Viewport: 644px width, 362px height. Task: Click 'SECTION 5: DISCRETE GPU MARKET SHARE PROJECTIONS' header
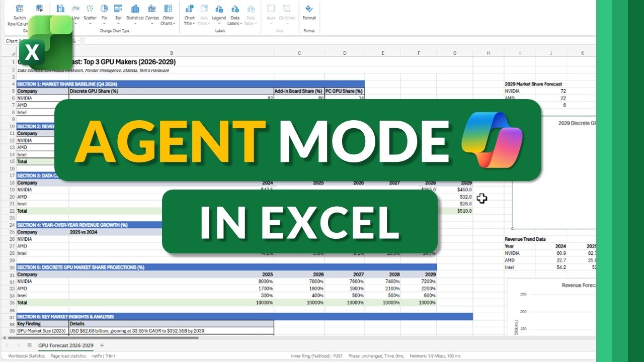[226, 267]
